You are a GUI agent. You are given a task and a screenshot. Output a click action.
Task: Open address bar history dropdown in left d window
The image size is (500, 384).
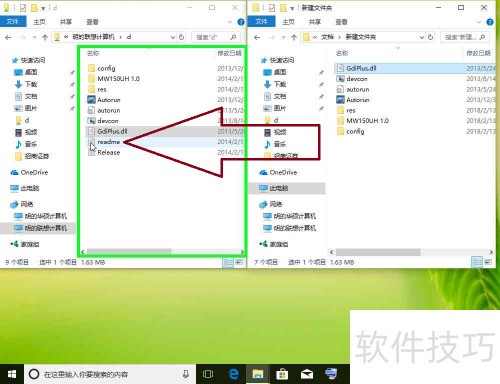coord(173,37)
